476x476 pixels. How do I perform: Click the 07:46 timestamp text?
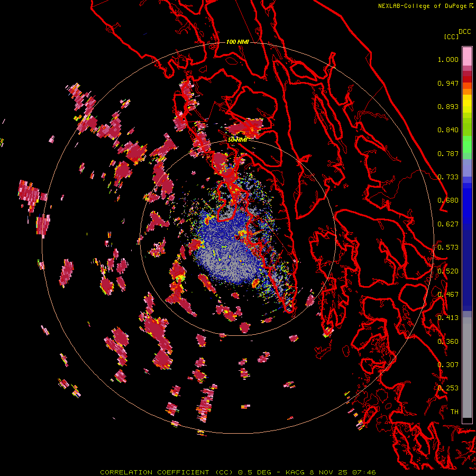(364, 472)
